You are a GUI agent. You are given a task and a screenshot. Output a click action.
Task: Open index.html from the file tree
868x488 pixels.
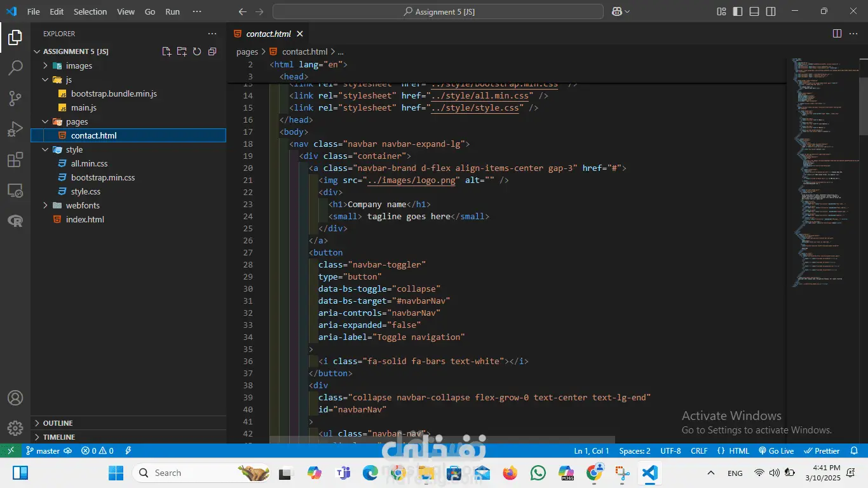coord(85,219)
